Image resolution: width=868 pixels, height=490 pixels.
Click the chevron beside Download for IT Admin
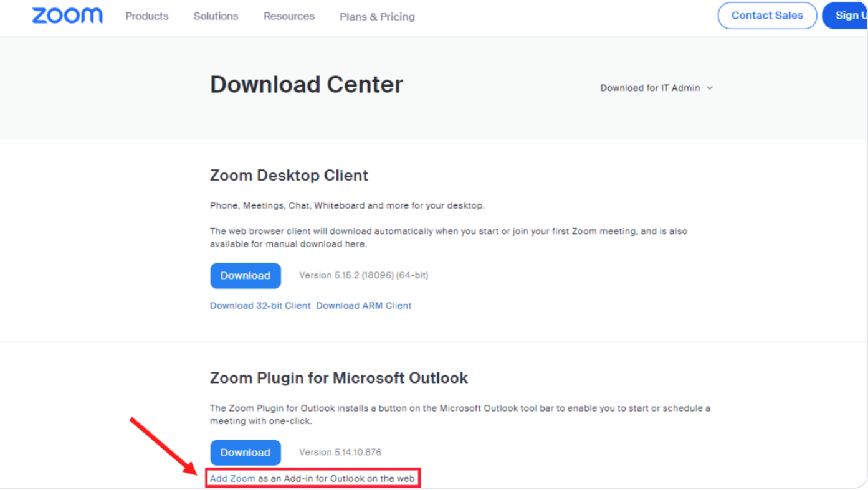click(x=710, y=88)
